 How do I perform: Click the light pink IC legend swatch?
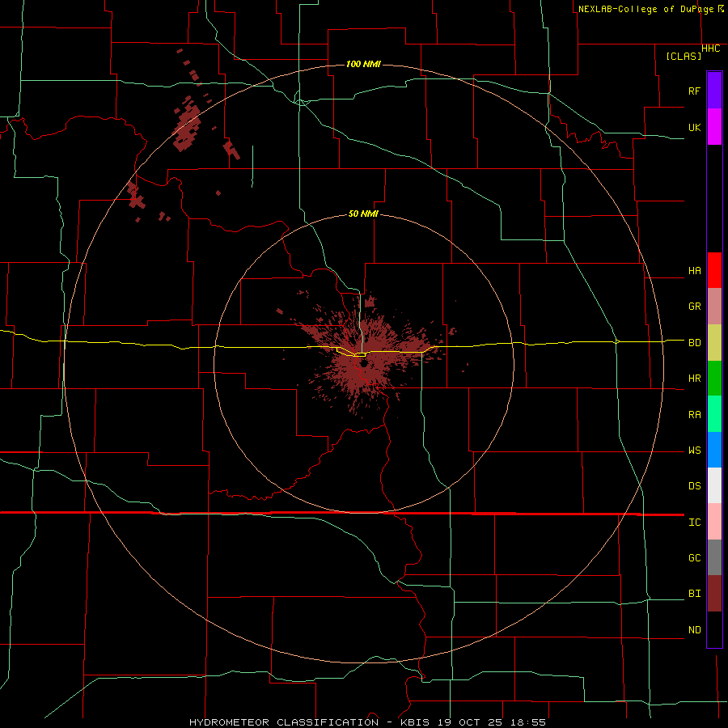(x=714, y=522)
